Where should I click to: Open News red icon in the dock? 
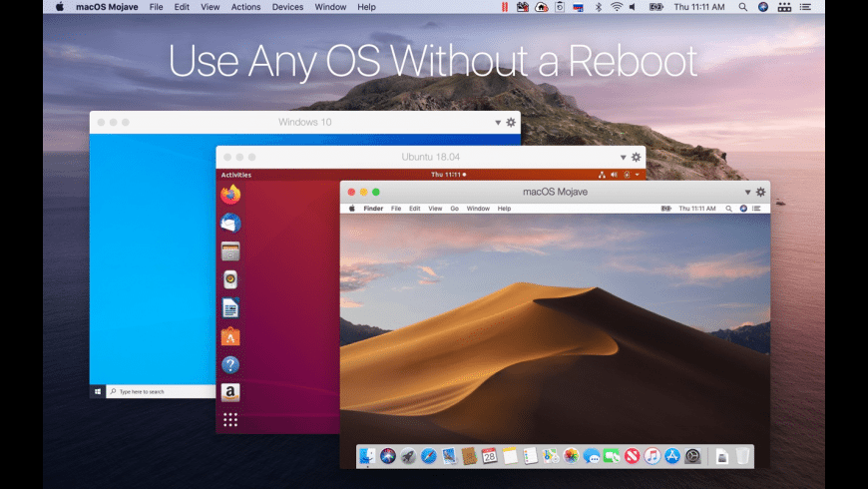pos(632,456)
